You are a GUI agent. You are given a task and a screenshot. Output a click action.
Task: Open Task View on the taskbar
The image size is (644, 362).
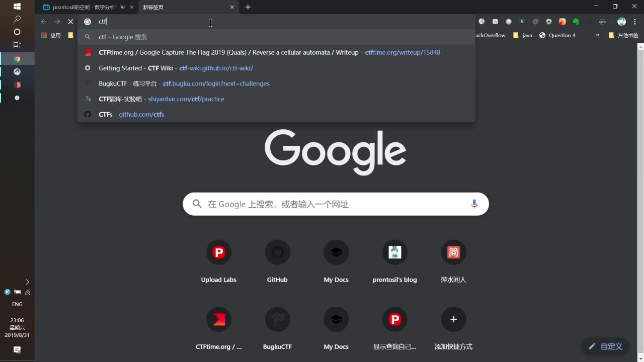(x=17, y=44)
